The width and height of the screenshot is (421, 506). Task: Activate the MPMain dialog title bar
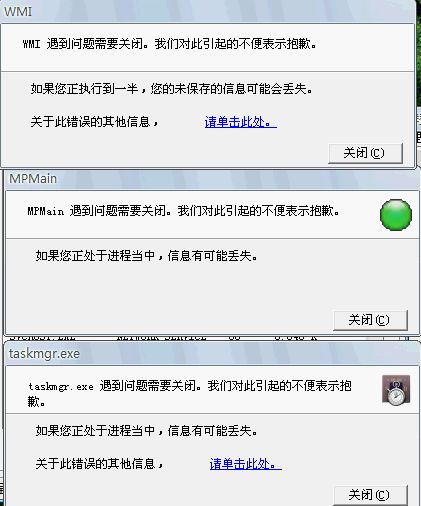[x=212, y=179]
